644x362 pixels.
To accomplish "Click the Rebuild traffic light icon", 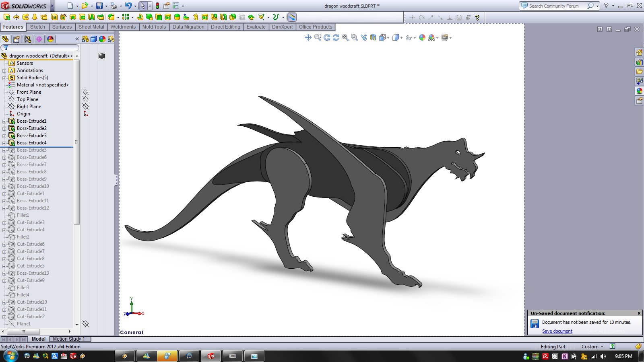I will [x=157, y=6].
